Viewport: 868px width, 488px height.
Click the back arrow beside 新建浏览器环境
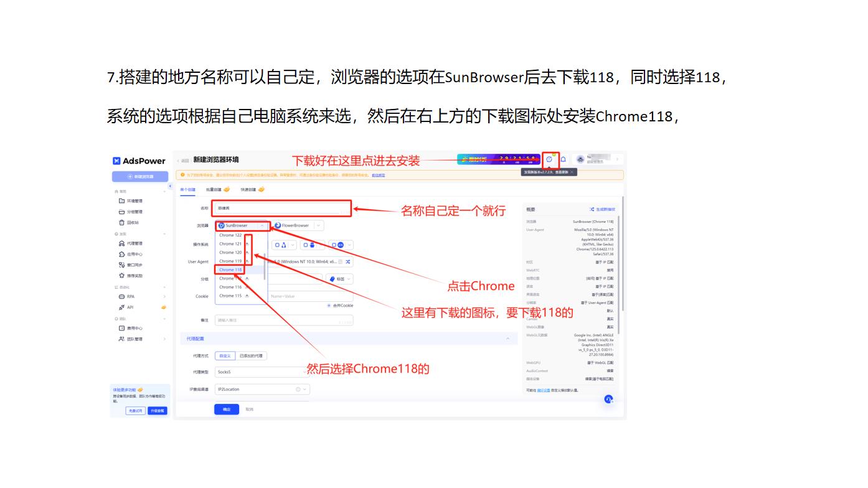pos(178,161)
